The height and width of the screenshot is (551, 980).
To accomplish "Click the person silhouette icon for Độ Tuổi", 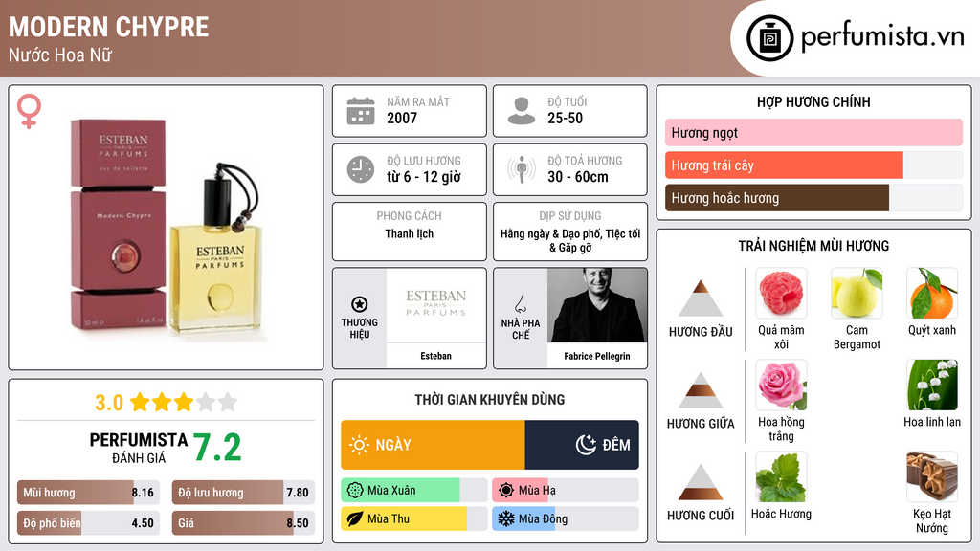I will [522, 111].
